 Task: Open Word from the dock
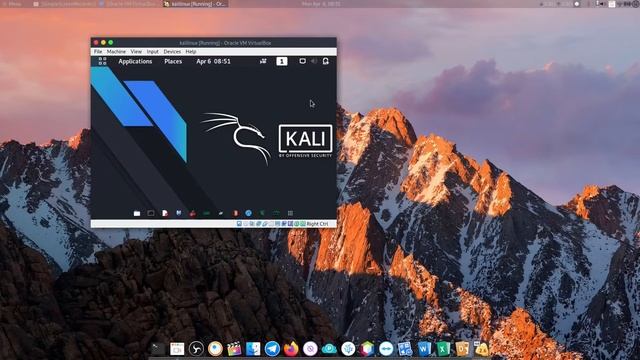click(424, 349)
